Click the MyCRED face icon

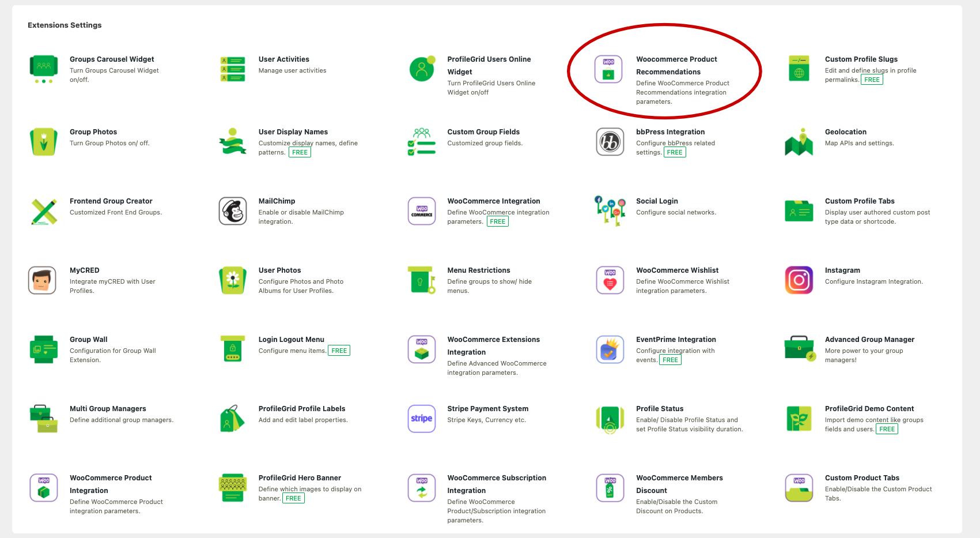click(x=43, y=280)
